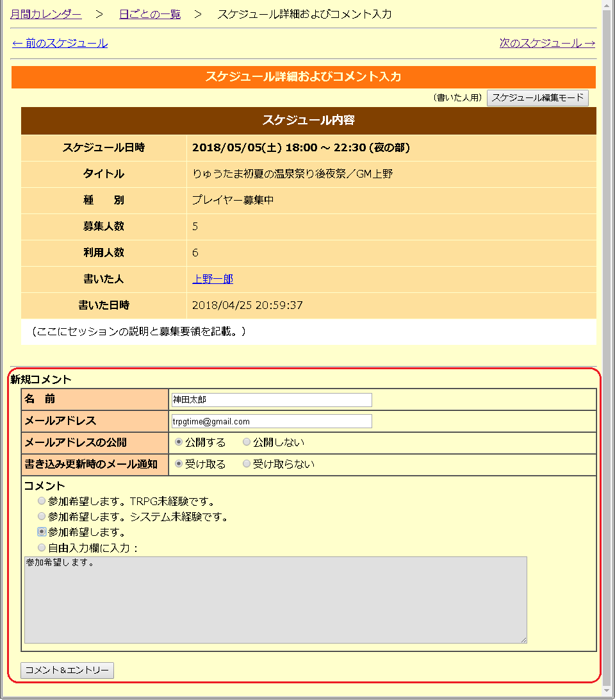Click the title text りゅうたま初夏の温泉祭り後夜祭/GM上野
The height and width of the screenshot is (700, 615).
coord(292,174)
